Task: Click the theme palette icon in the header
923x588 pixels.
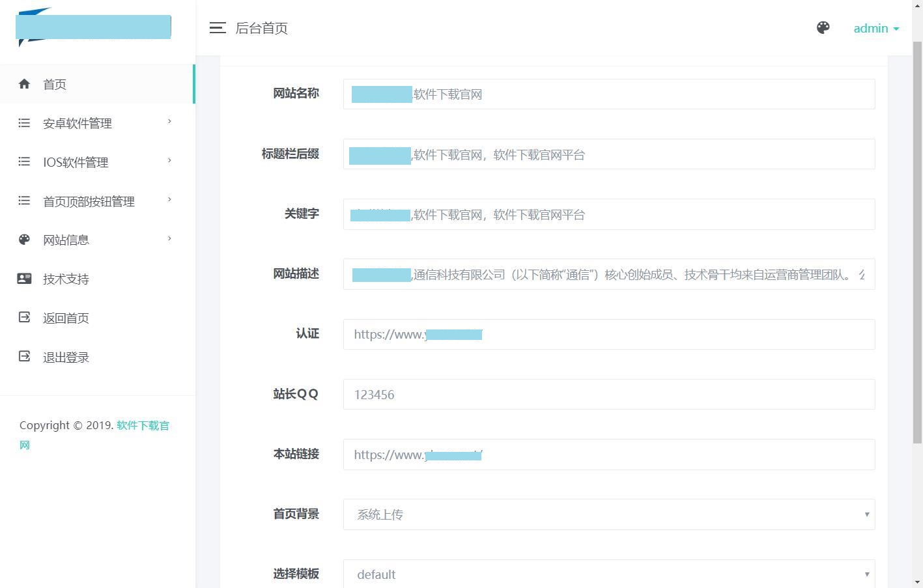Action: 823,28
